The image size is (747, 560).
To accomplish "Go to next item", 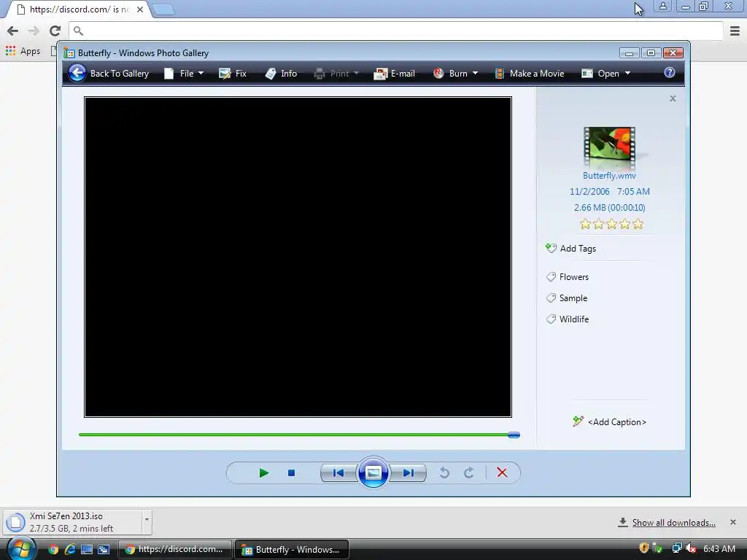I will (x=408, y=472).
